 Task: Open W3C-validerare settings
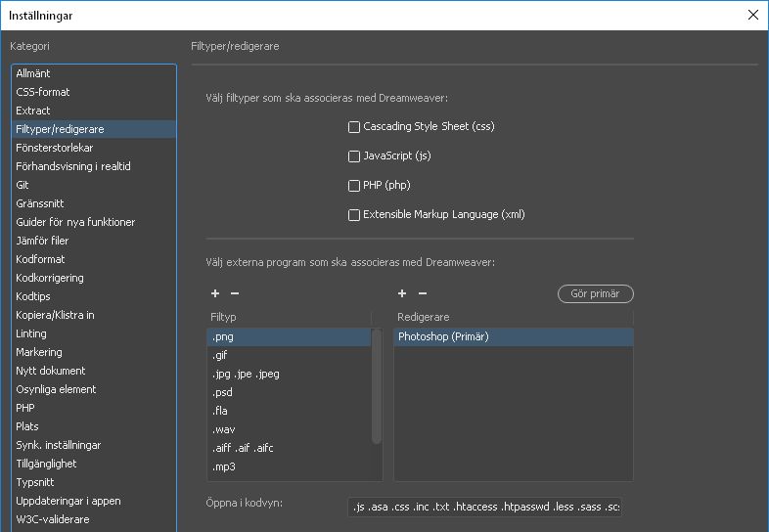[53, 519]
